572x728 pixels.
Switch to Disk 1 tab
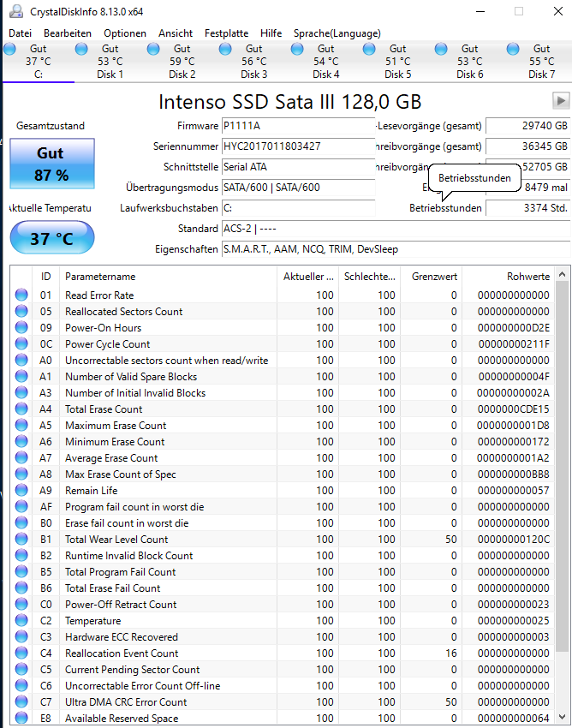pyautogui.click(x=110, y=62)
